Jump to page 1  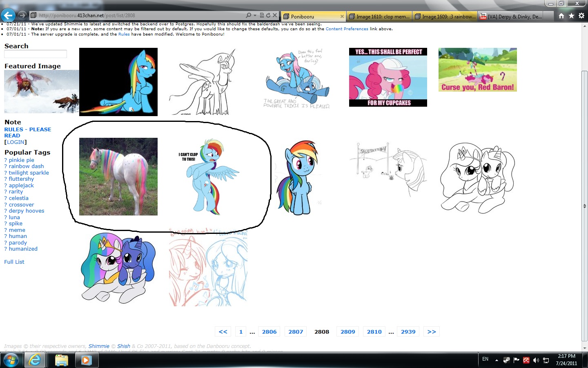click(241, 332)
